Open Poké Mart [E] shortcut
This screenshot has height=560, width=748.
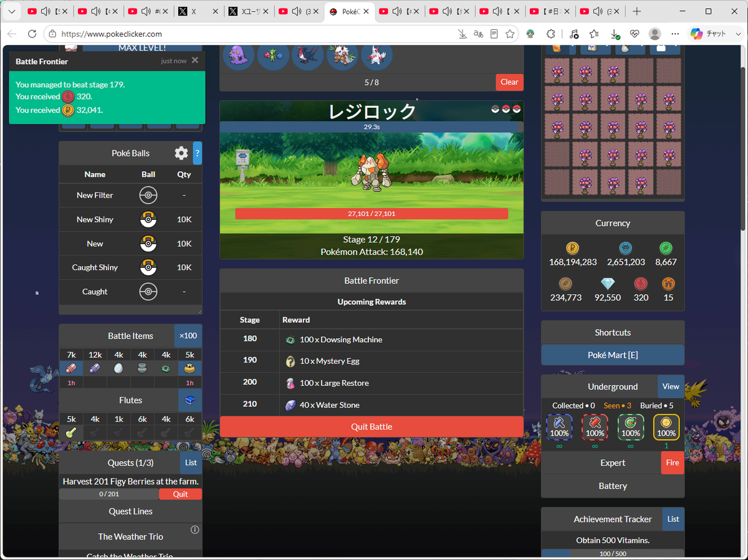(x=613, y=355)
